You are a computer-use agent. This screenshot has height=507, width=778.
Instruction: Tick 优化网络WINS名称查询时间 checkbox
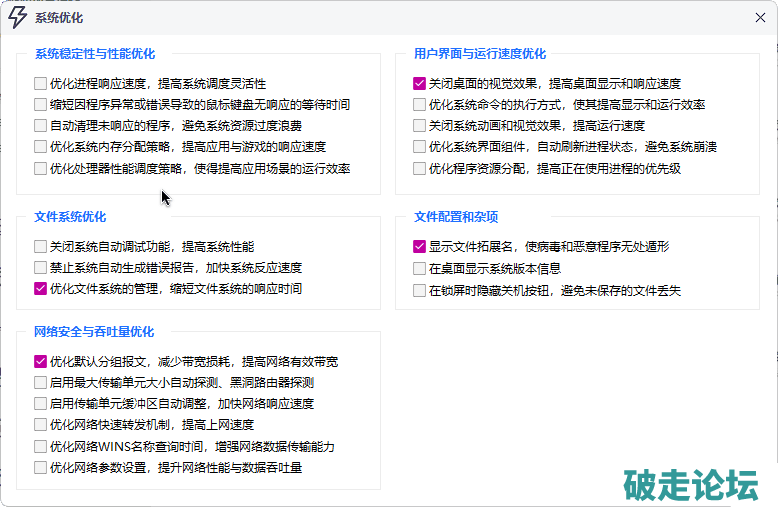40,446
